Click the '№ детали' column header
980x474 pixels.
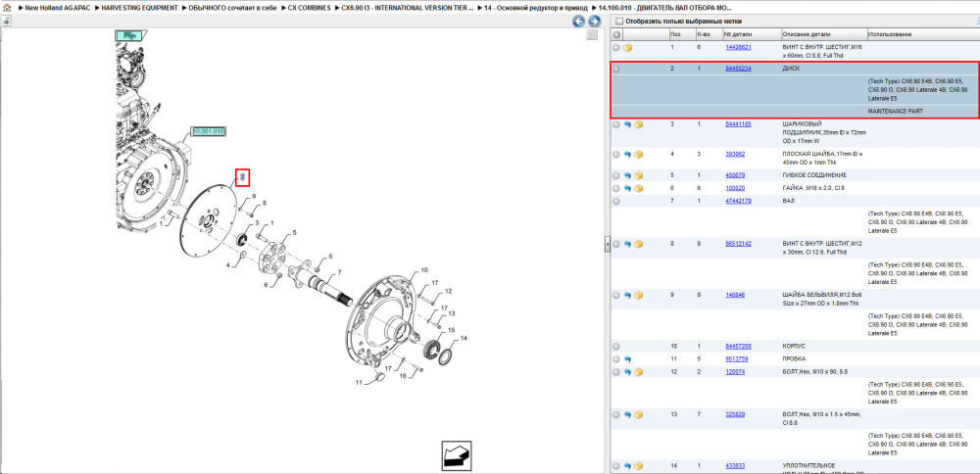[x=736, y=33]
